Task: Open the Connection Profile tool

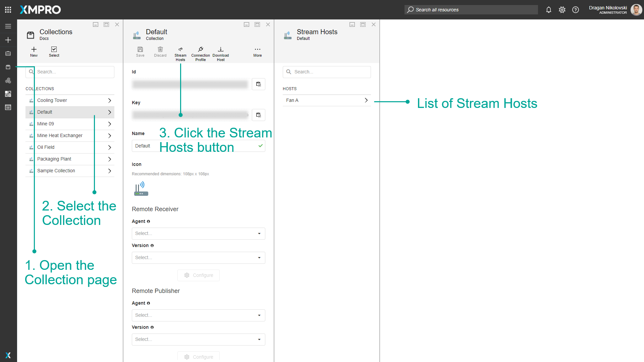Action: point(200,53)
